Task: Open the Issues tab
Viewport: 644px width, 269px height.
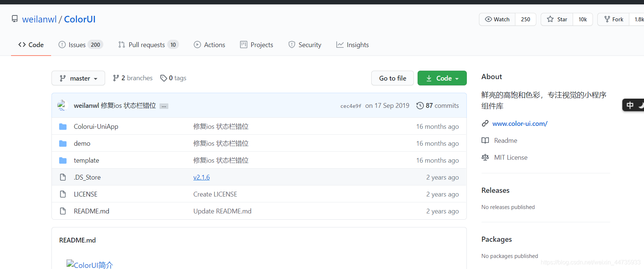Action: pyautogui.click(x=80, y=45)
